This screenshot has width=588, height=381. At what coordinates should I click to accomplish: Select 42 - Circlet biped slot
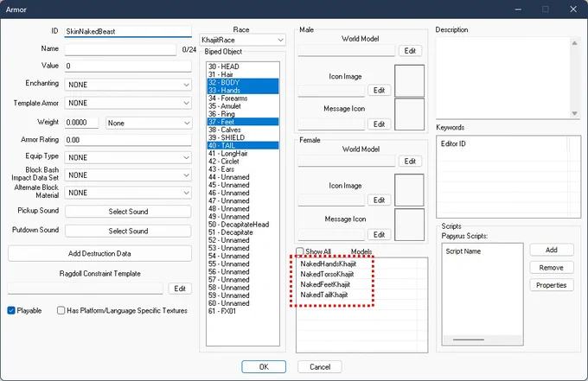(x=243, y=161)
